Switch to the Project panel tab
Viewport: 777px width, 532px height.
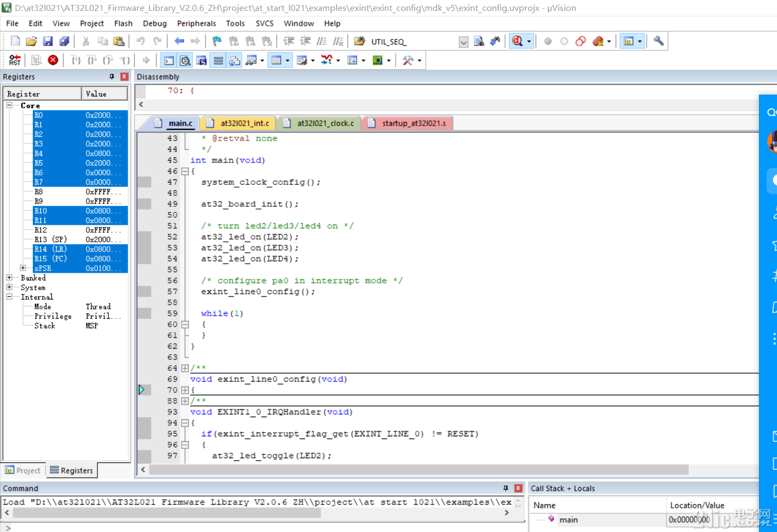23,470
